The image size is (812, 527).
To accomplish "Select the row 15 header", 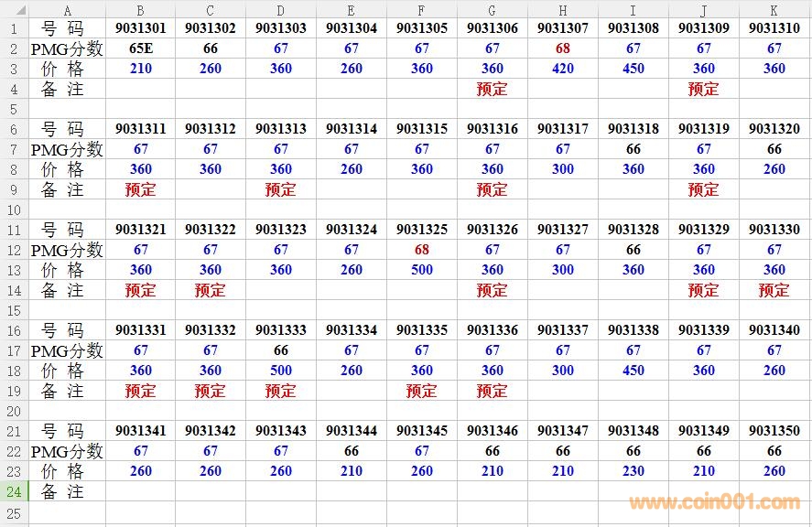I will pos(14,310).
